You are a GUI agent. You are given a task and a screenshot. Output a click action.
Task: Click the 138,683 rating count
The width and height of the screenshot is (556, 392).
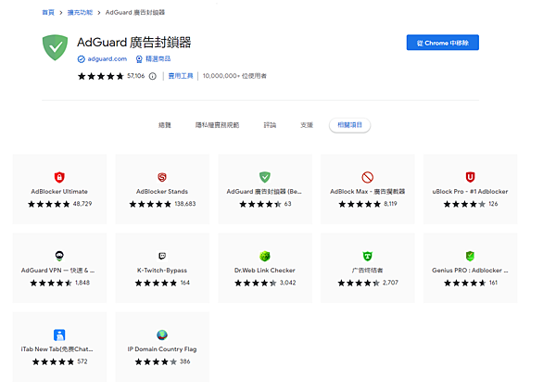click(185, 204)
